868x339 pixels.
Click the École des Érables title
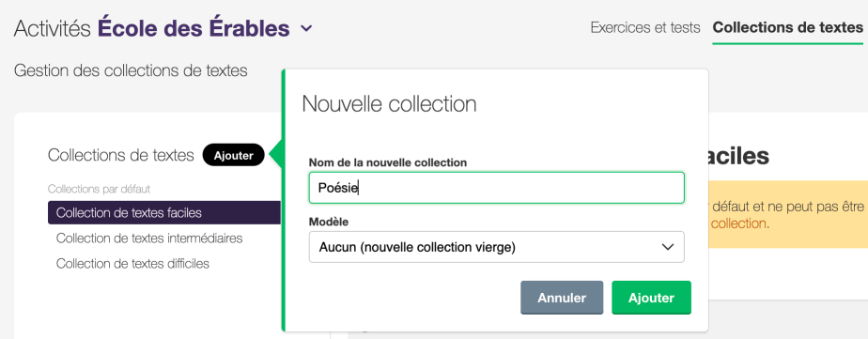pyautogui.click(x=194, y=28)
